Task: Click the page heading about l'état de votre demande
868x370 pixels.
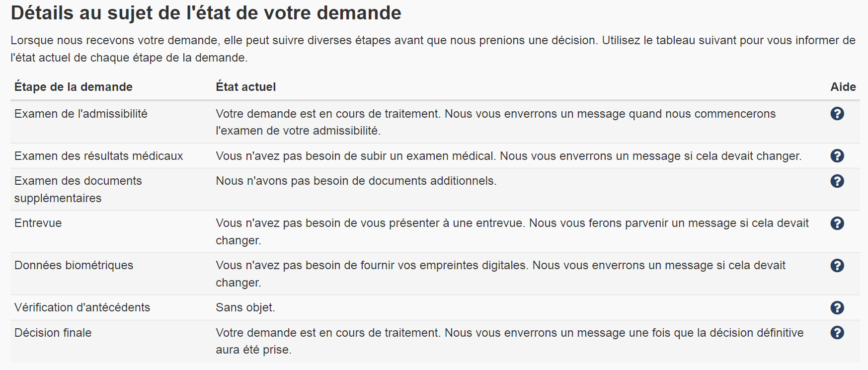Action: [206, 13]
